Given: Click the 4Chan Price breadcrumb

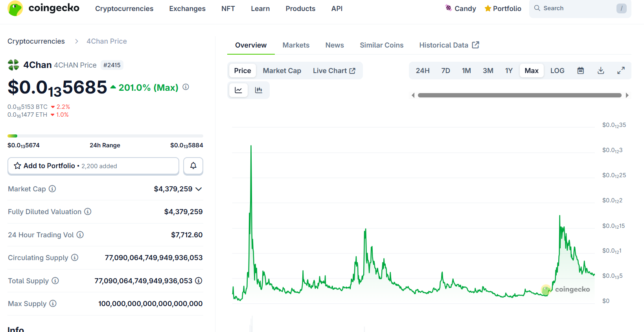Looking at the screenshot, I should (x=107, y=41).
